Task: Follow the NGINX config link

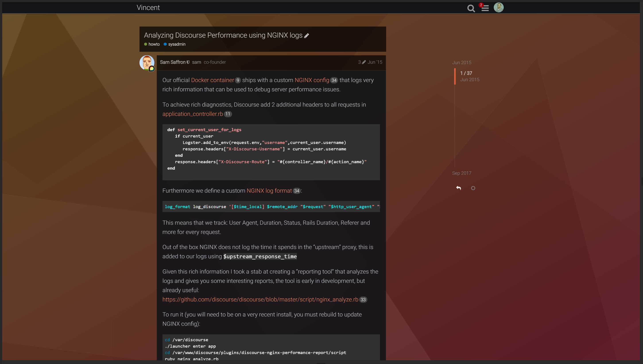Action: pyautogui.click(x=312, y=80)
